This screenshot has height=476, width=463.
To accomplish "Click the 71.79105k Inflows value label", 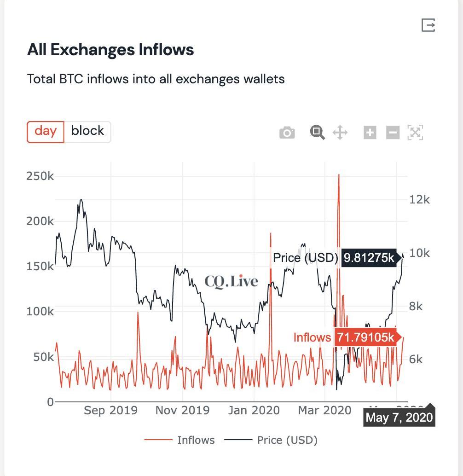I will tap(365, 337).
